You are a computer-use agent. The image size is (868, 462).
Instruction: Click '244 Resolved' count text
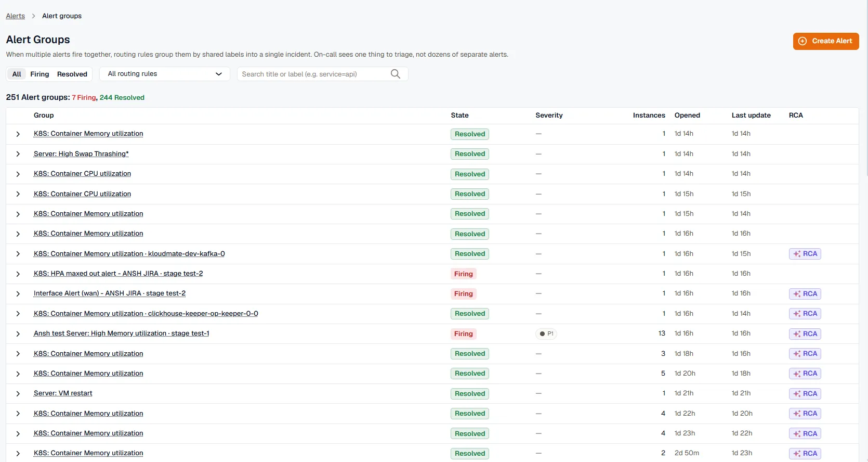tap(122, 98)
